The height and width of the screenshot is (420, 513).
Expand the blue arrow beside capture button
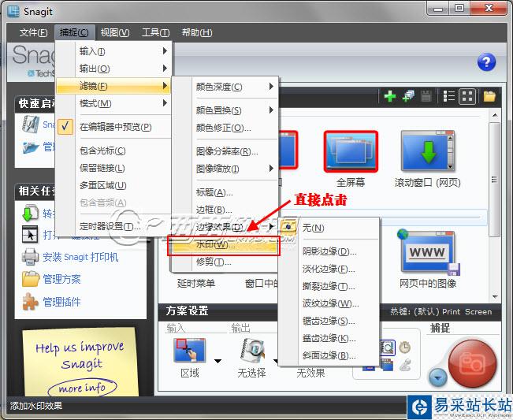[x=438, y=377]
